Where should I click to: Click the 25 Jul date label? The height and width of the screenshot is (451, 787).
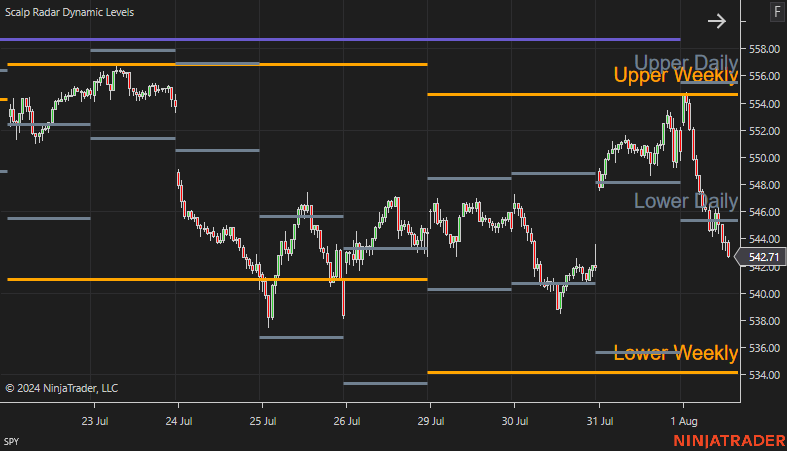click(263, 421)
